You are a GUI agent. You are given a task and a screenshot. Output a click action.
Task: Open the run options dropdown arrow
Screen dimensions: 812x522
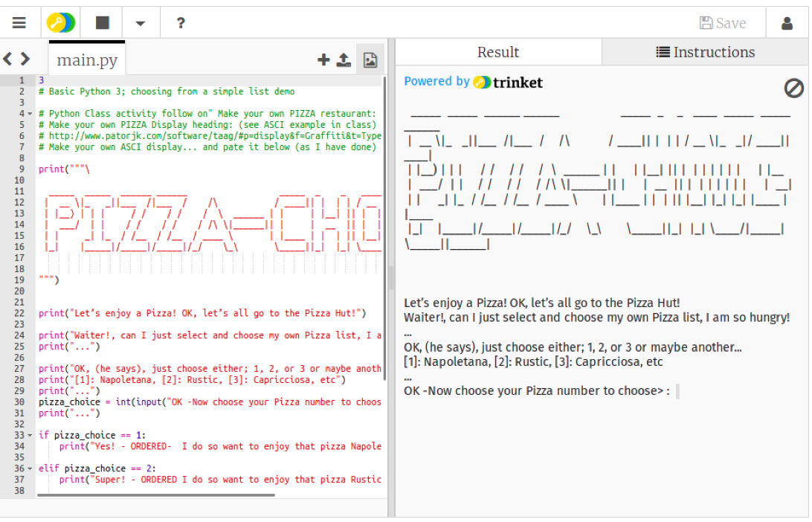click(141, 23)
